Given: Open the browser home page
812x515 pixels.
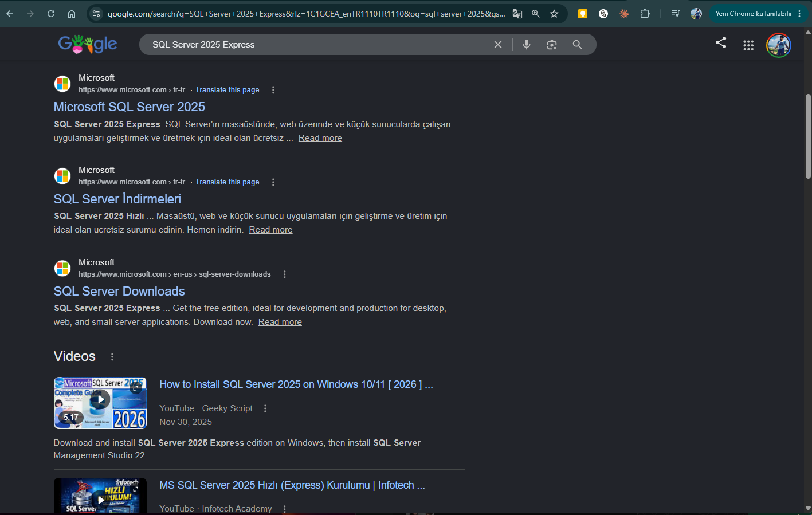Looking at the screenshot, I should click(72, 14).
